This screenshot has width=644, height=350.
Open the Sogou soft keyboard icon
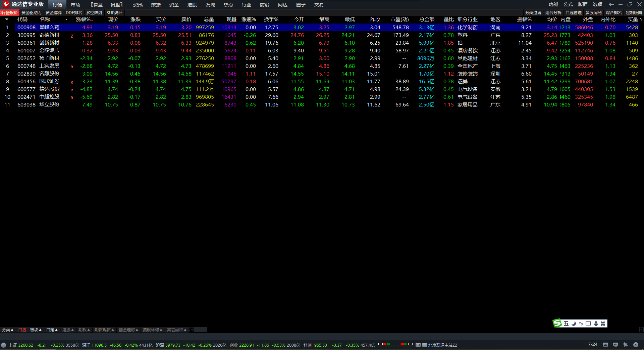(x=588, y=323)
